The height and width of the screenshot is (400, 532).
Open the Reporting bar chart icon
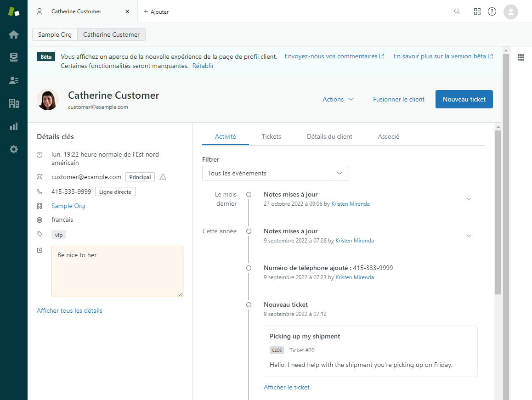tap(14, 126)
